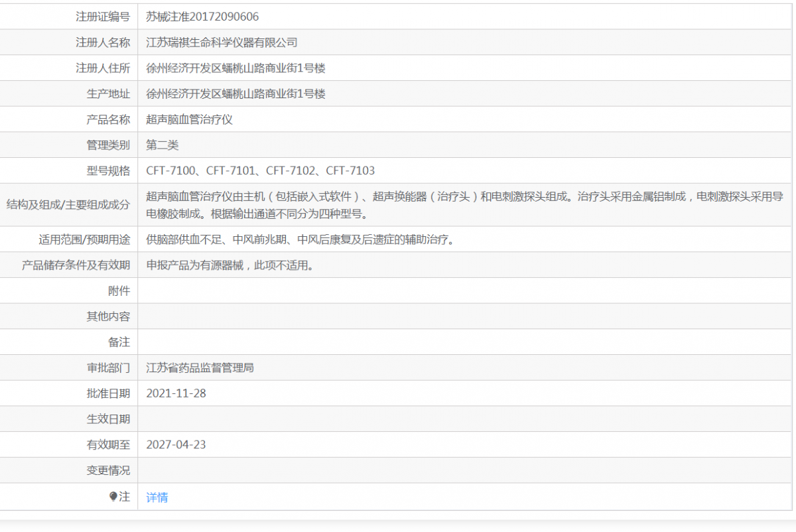This screenshot has height=532, width=796.
Task: Open the 详情 link
Action: pyautogui.click(x=157, y=497)
